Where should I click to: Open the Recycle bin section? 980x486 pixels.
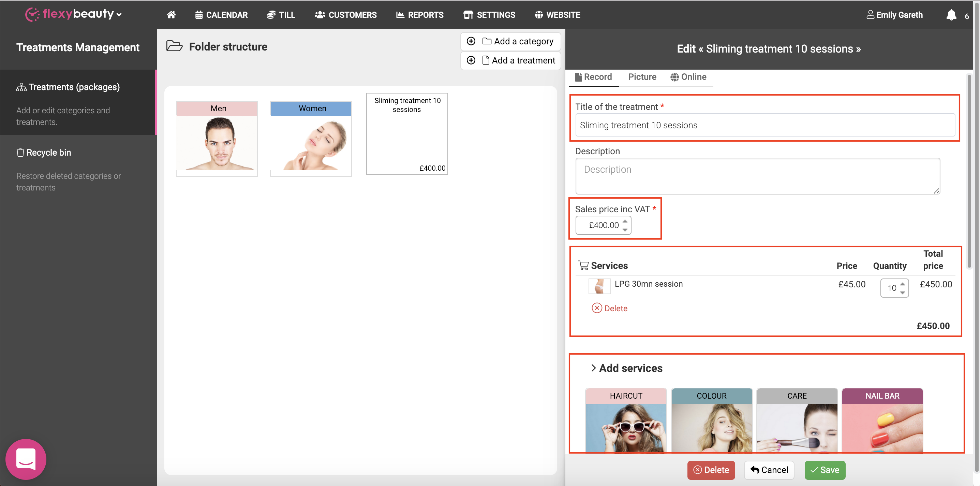[x=44, y=153]
